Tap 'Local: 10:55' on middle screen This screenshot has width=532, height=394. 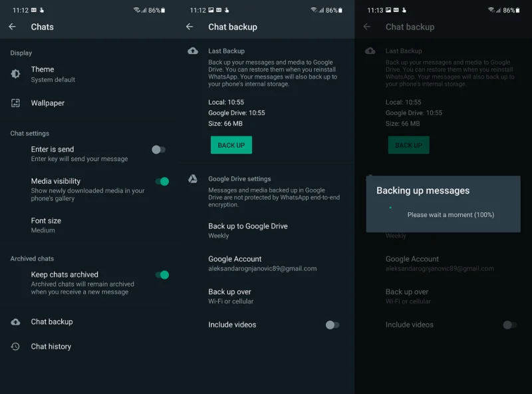click(226, 102)
